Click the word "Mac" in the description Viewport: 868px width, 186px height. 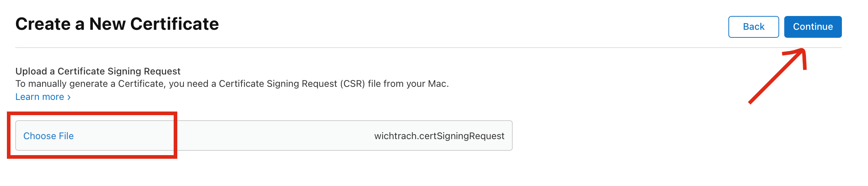point(437,84)
